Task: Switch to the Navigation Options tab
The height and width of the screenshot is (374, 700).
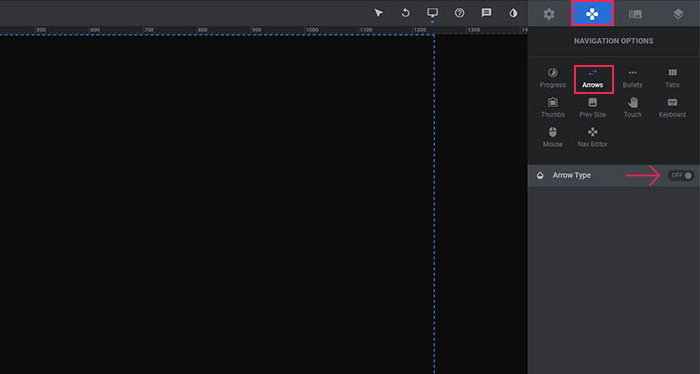Action: click(x=592, y=14)
